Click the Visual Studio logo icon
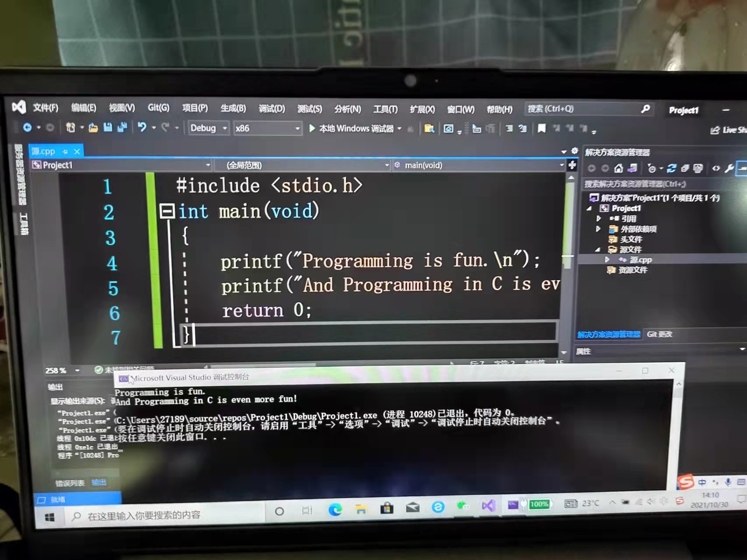This screenshot has height=560, width=747. point(19,106)
